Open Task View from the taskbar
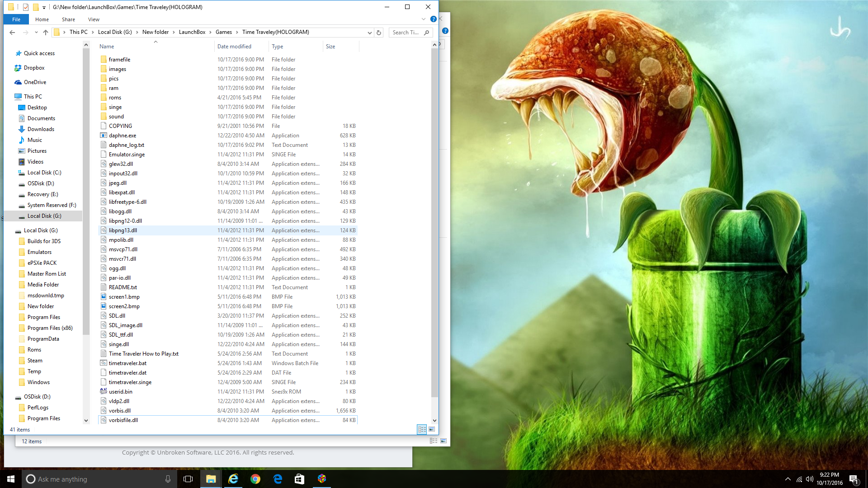Image resolution: width=868 pixels, height=488 pixels. pyautogui.click(x=188, y=479)
